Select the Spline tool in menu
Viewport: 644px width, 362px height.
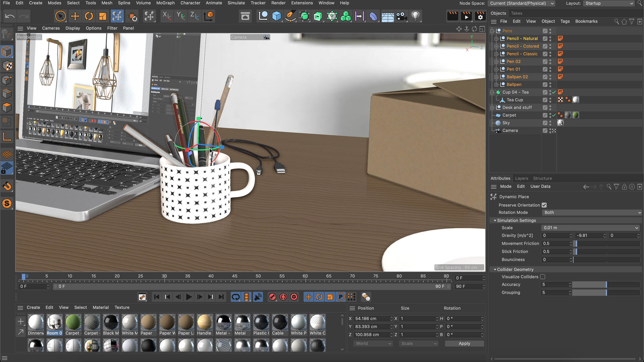point(124,3)
